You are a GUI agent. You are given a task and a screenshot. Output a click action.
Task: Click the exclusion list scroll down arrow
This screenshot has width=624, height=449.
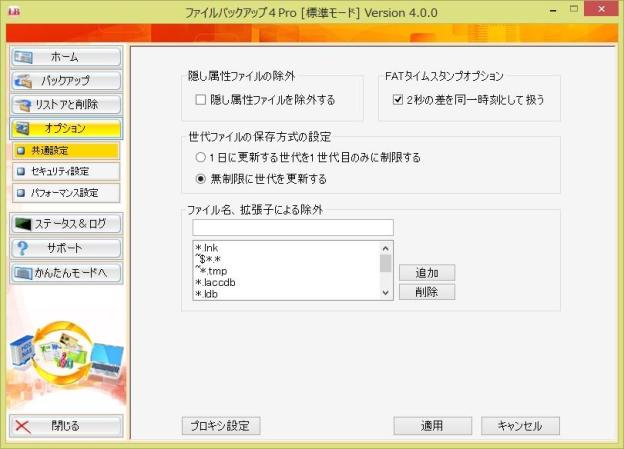pyautogui.click(x=385, y=293)
